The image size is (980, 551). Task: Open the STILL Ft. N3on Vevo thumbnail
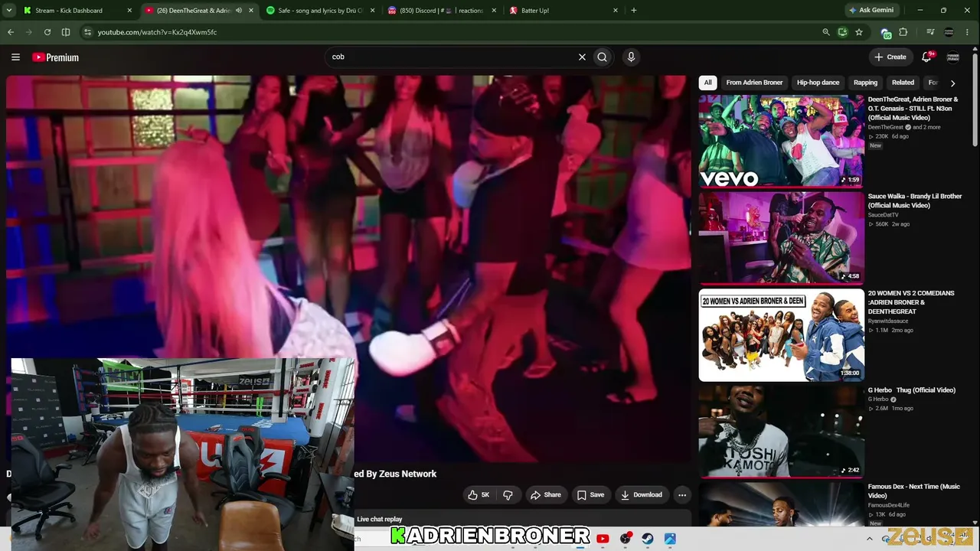tap(781, 142)
